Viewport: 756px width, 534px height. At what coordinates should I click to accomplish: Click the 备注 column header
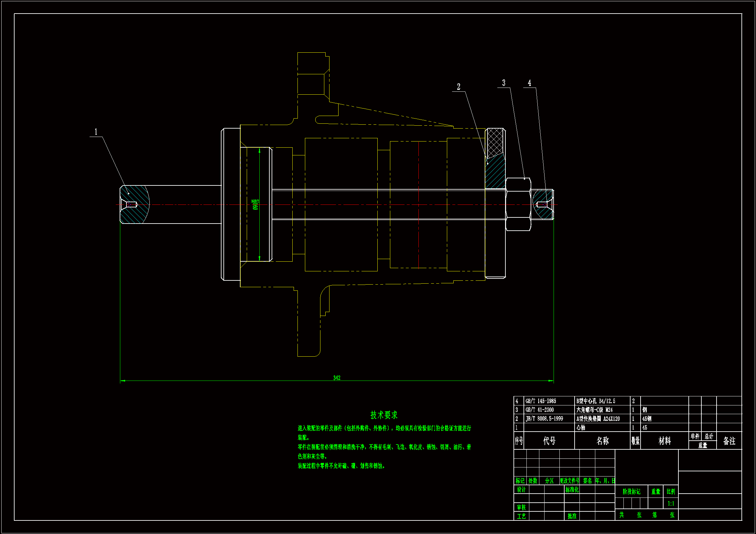[729, 441]
